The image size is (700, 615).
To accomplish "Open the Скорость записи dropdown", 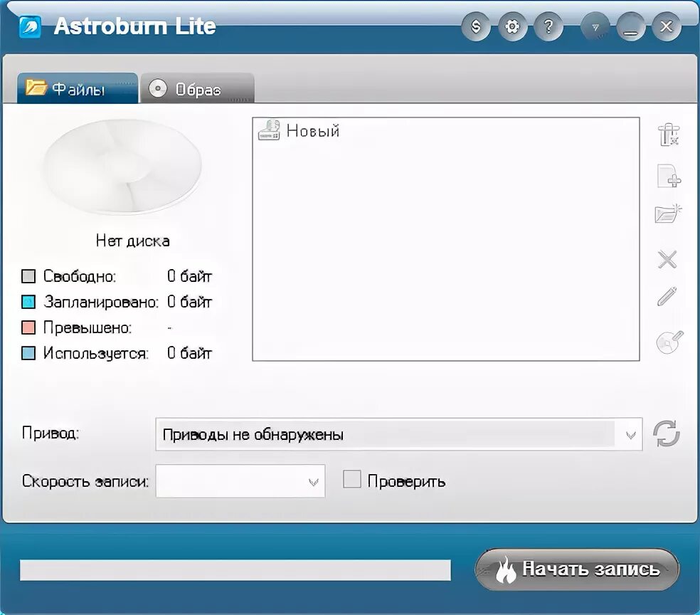I will coord(240,481).
